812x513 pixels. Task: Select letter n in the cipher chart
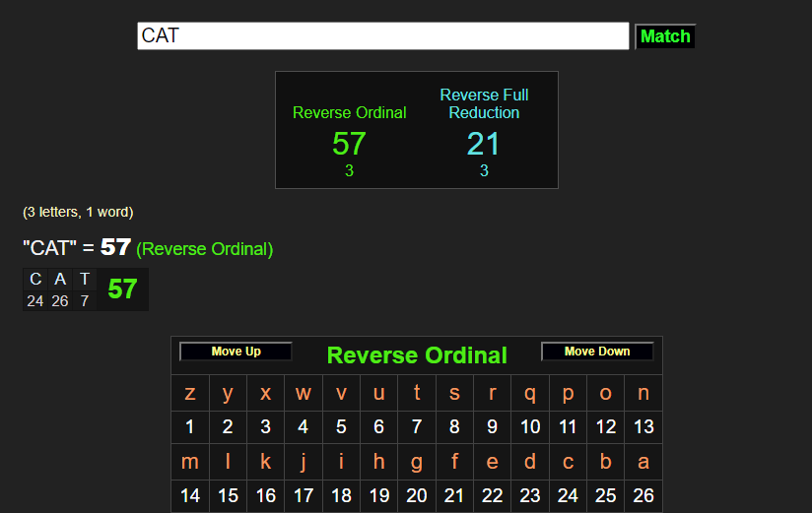coord(643,394)
